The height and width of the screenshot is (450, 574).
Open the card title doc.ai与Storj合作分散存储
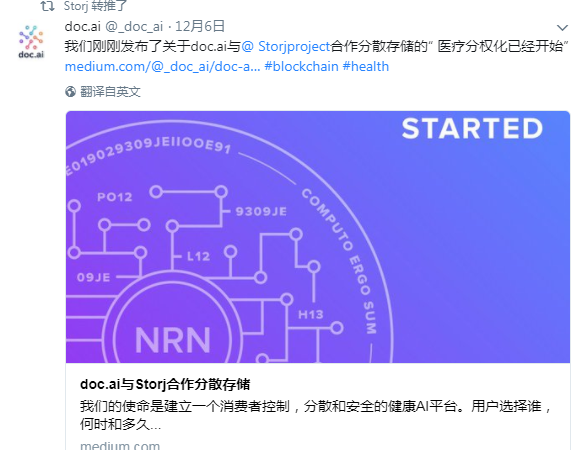click(x=165, y=384)
